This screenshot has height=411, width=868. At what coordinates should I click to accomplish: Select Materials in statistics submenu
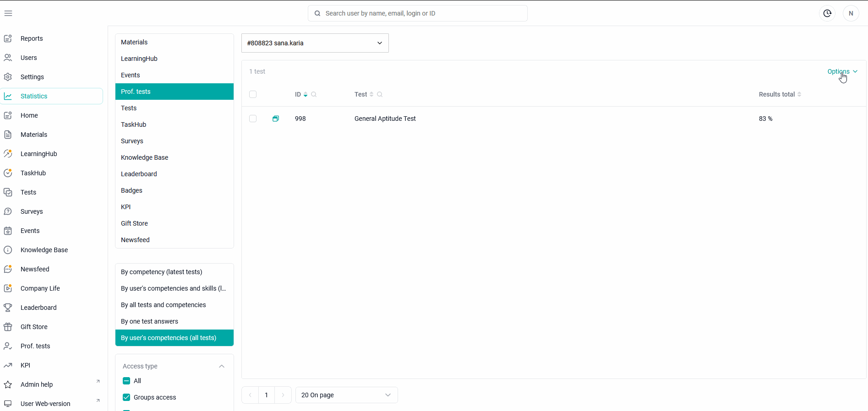coord(175,42)
